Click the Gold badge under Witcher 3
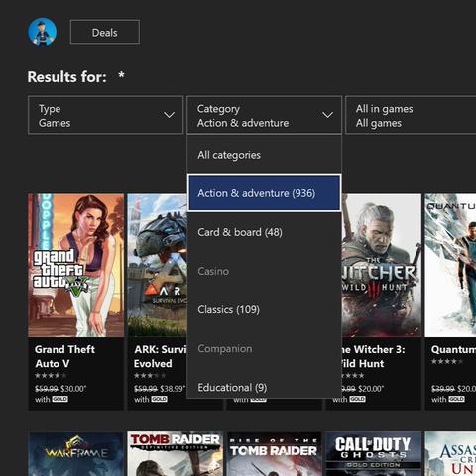Image resolution: width=476 pixels, height=476 pixels. tap(357, 400)
